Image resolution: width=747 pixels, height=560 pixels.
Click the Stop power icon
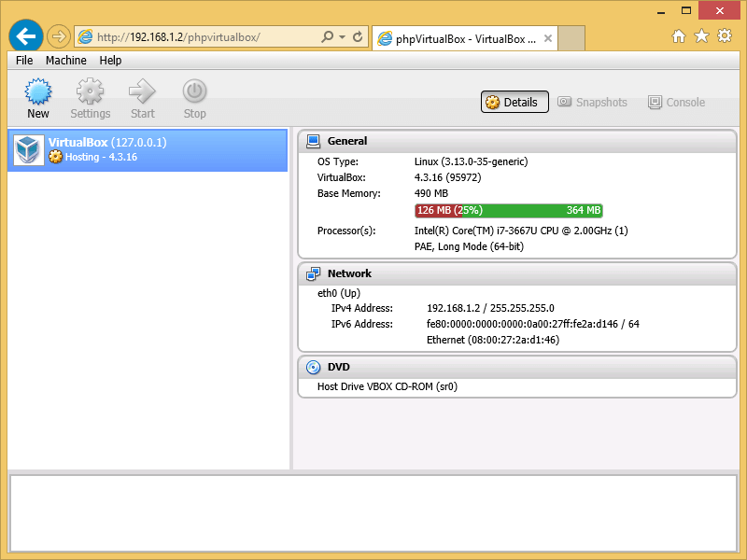point(194,91)
